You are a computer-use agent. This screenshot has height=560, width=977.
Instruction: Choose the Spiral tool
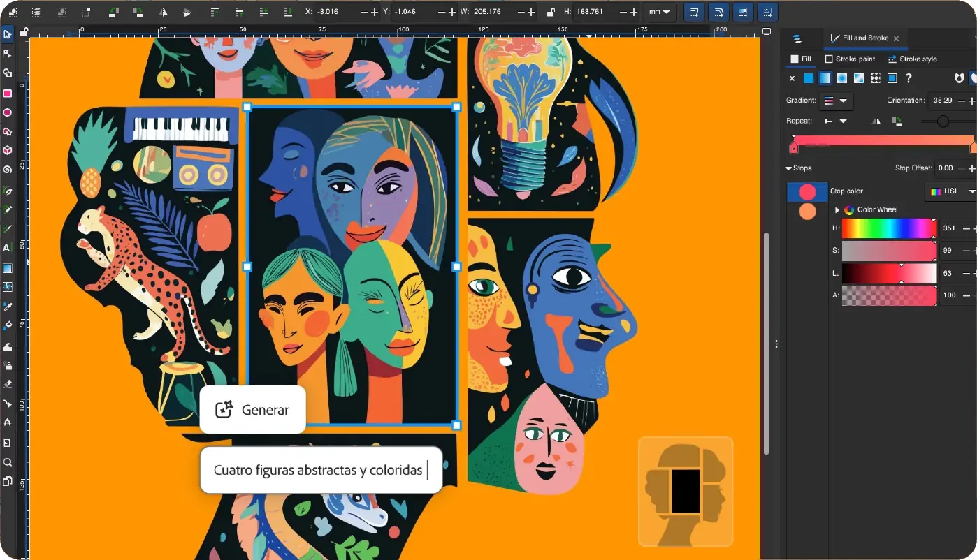[x=8, y=170]
